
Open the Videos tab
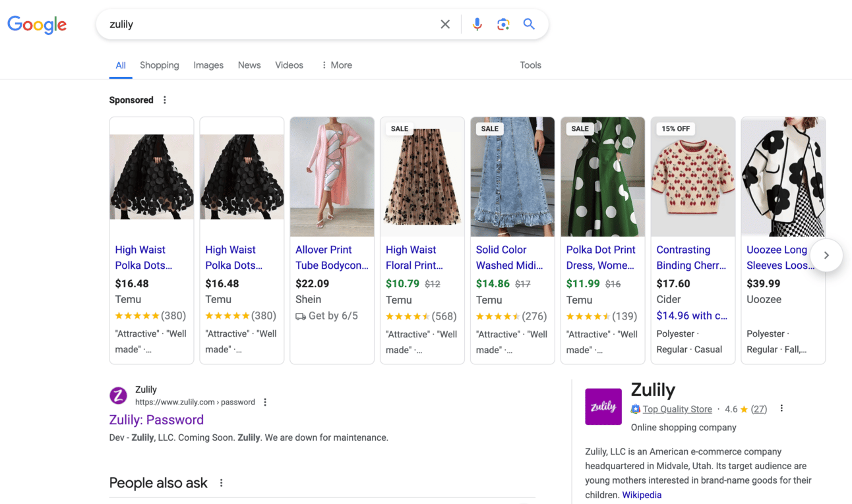(289, 65)
